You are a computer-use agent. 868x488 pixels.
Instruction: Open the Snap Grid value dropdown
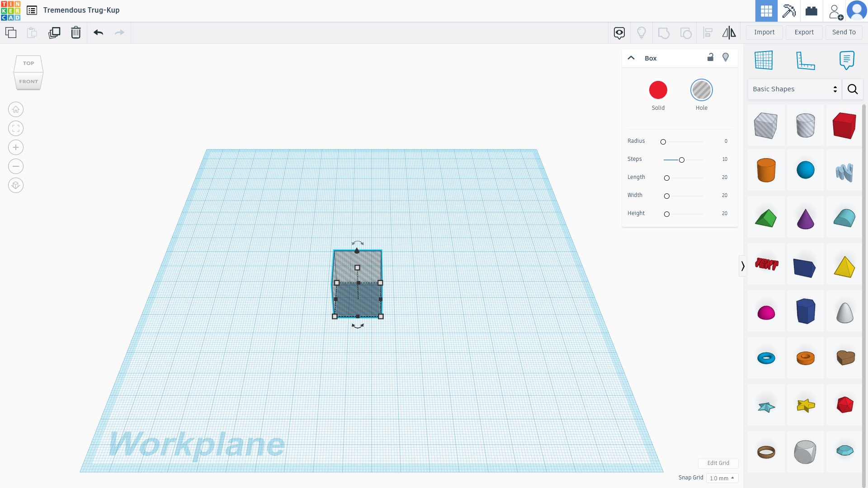coord(722,478)
